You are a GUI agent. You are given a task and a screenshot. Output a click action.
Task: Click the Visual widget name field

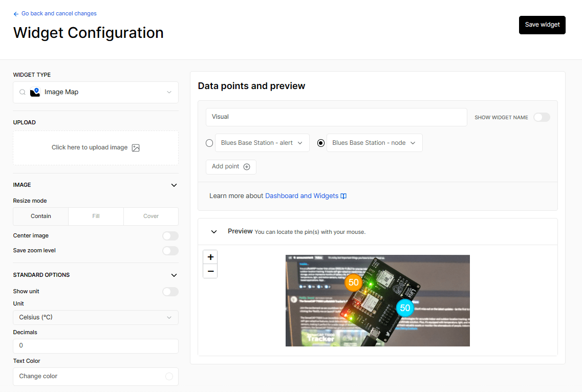336,117
